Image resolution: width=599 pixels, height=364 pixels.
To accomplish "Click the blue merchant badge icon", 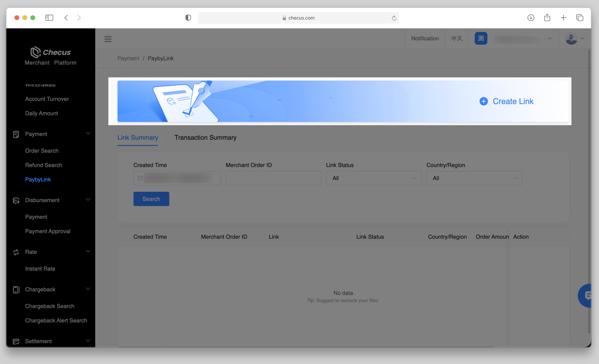I will tap(481, 38).
